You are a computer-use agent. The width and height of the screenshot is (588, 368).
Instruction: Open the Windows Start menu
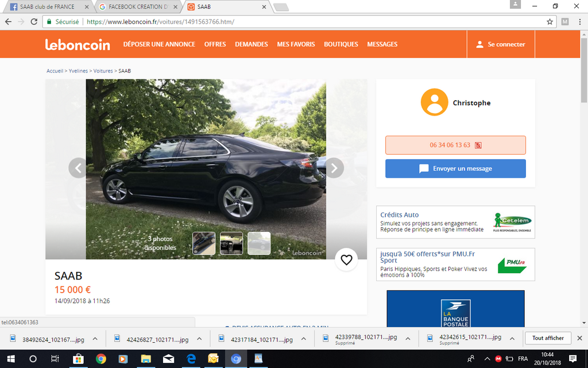pos(10,359)
